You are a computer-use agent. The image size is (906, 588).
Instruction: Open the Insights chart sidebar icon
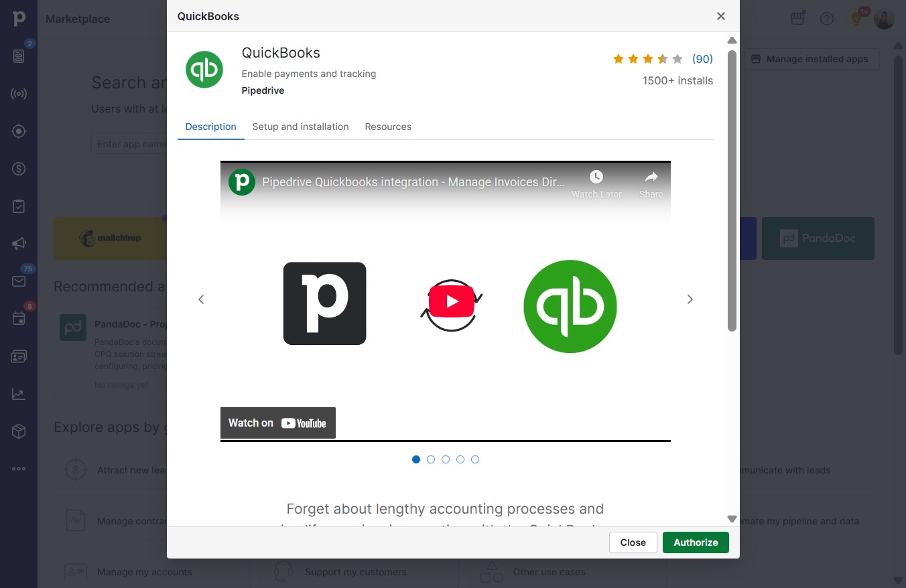tap(19, 394)
